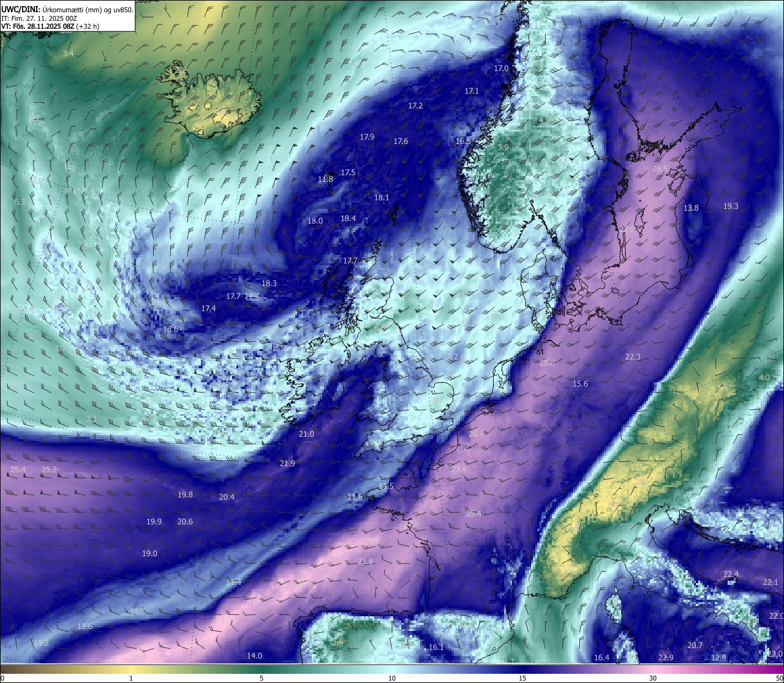Image resolution: width=784 pixels, height=683 pixels.
Task: Click the color scale label 5
Action: pos(262,678)
